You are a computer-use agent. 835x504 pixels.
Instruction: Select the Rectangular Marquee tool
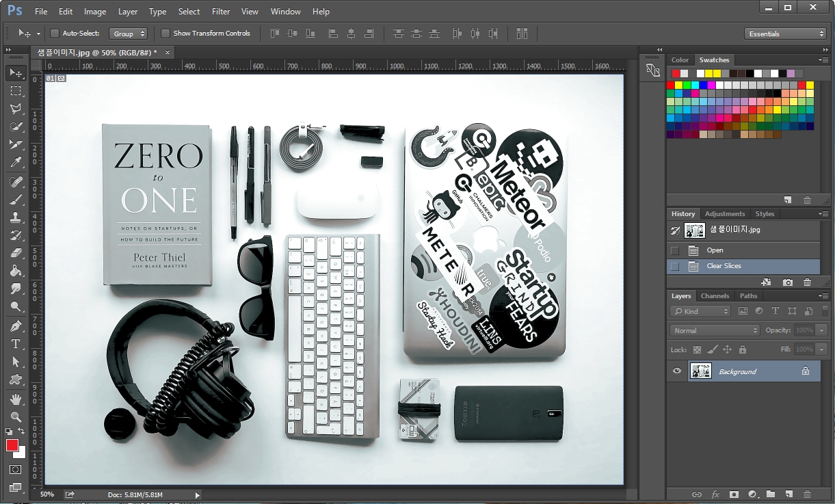tap(16, 90)
